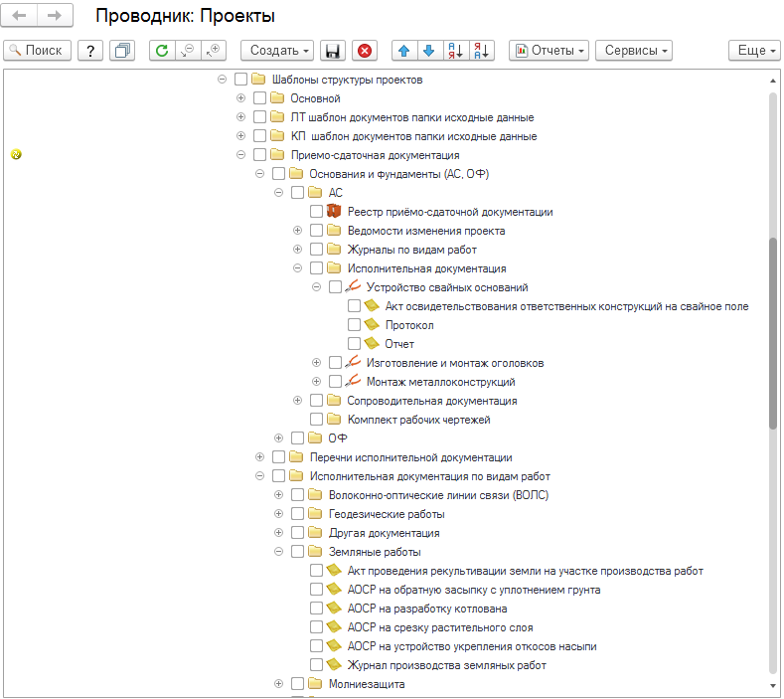Click the document icon beside Отчет
Viewport: 784px width, 699px height.
pos(372,343)
